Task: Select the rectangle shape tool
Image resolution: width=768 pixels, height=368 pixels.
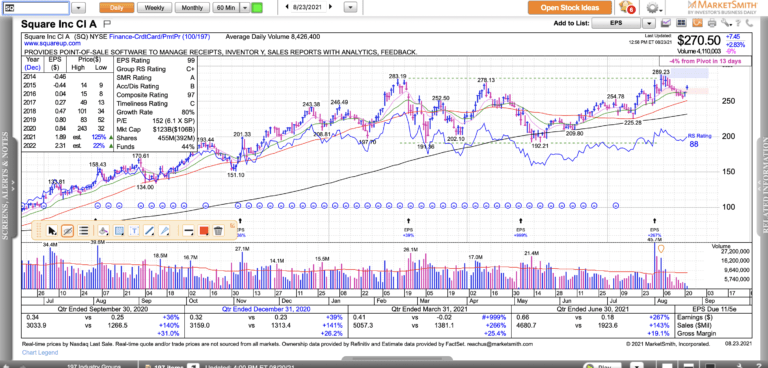Action: pos(119,230)
